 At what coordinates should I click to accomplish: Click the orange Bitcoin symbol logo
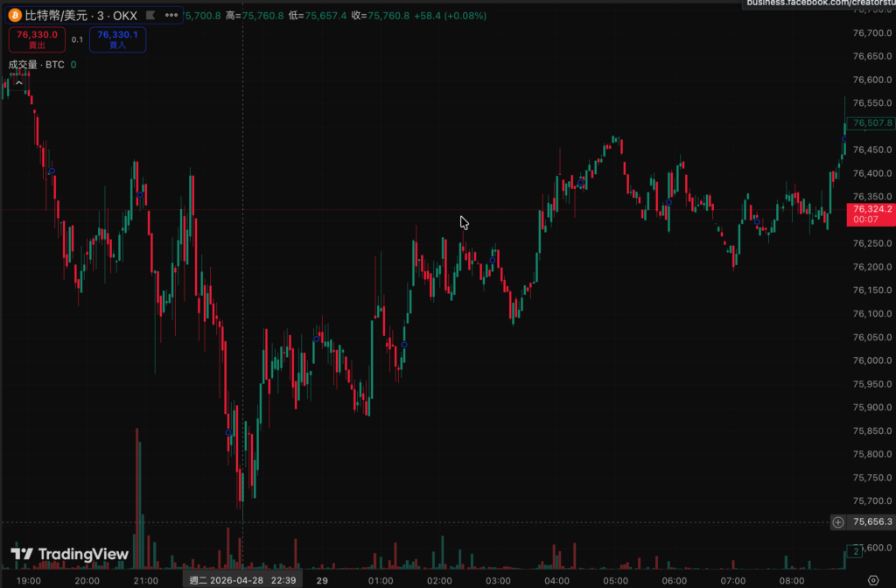pos(14,15)
